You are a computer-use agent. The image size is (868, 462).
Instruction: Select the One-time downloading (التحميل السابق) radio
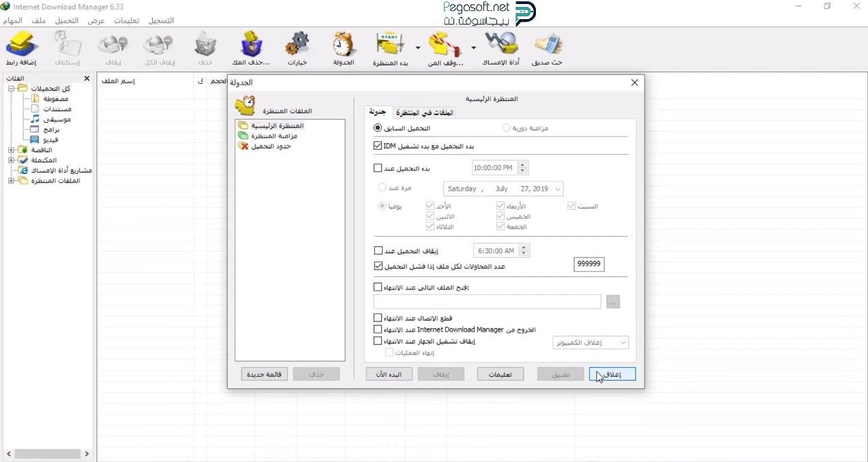[x=378, y=128]
